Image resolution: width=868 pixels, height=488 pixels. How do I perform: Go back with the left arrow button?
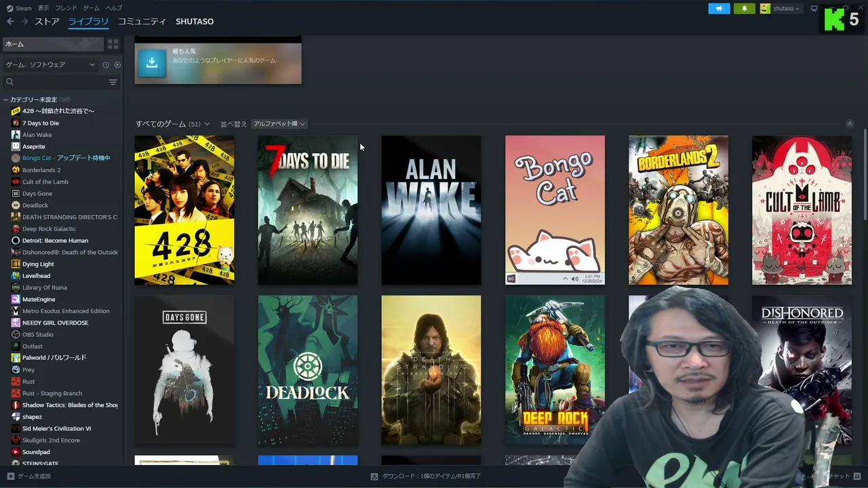(x=10, y=22)
